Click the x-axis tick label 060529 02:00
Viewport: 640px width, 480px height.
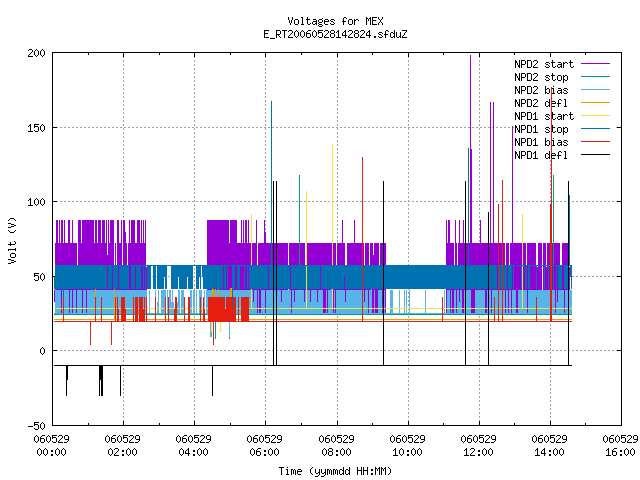pyautogui.click(x=122, y=445)
